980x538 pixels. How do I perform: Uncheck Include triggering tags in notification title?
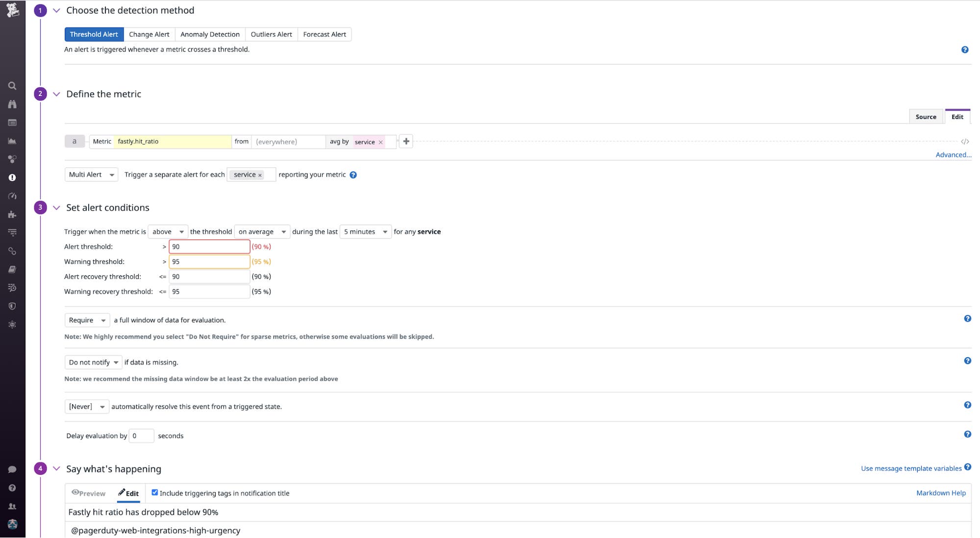(x=155, y=492)
